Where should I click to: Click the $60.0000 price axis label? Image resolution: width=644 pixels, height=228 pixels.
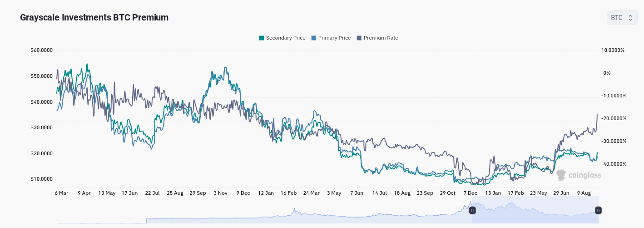[x=42, y=50]
